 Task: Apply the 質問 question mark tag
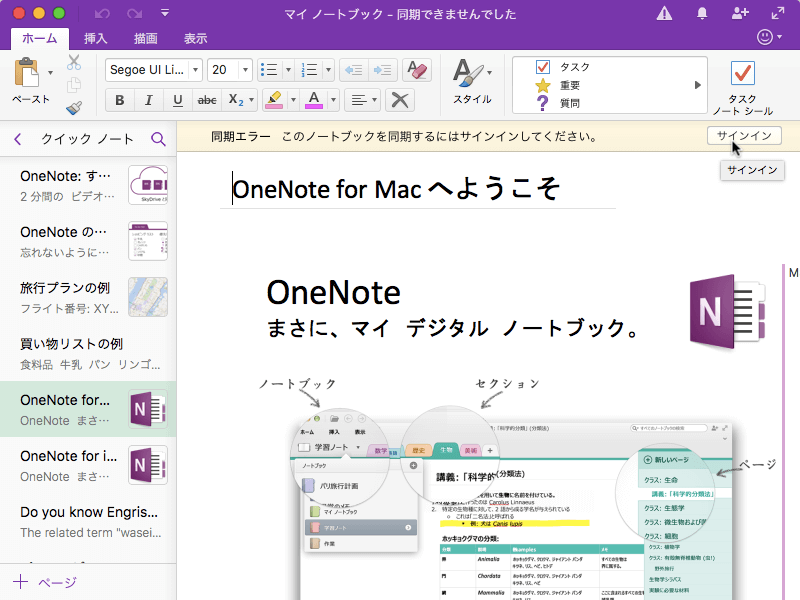pyautogui.click(x=558, y=103)
